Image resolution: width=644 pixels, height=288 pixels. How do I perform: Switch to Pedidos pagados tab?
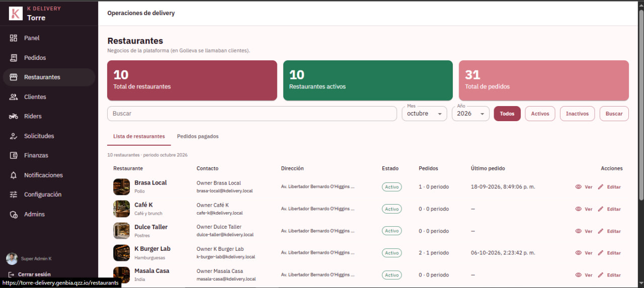tap(198, 136)
